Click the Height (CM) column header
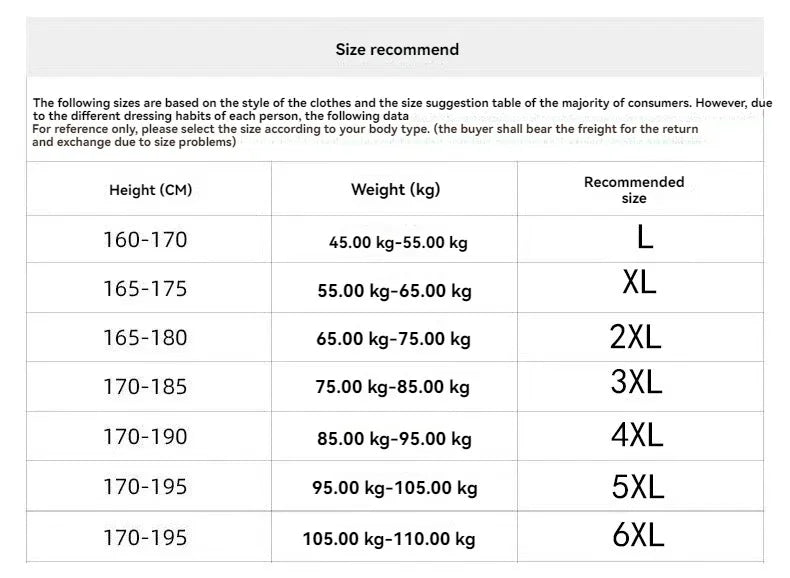 (x=150, y=190)
